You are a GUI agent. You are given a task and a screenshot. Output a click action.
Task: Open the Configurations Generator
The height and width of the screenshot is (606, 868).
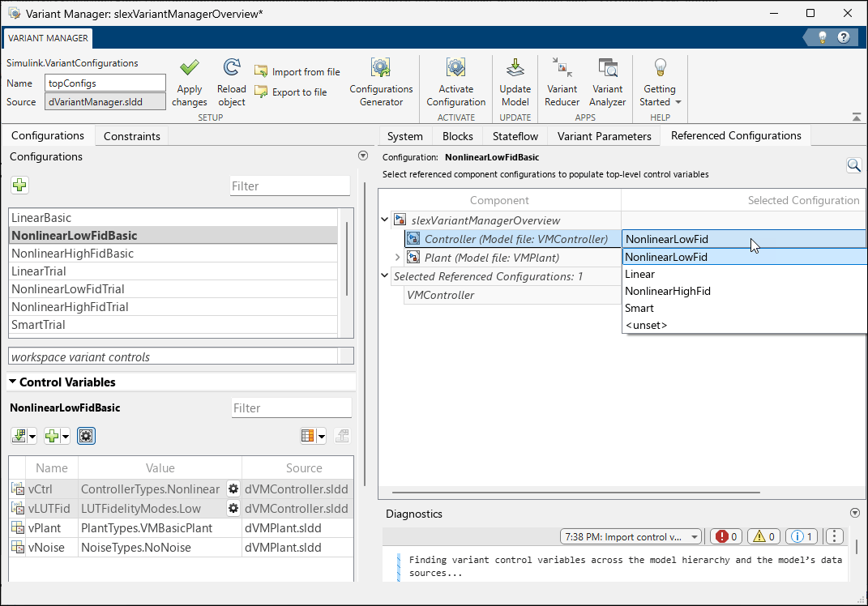381,83
